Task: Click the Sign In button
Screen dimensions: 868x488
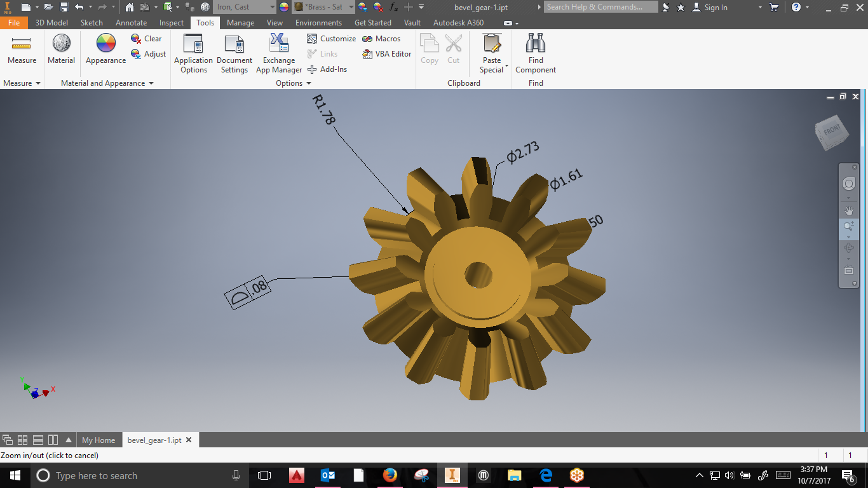Action: [x=710, y=7]
